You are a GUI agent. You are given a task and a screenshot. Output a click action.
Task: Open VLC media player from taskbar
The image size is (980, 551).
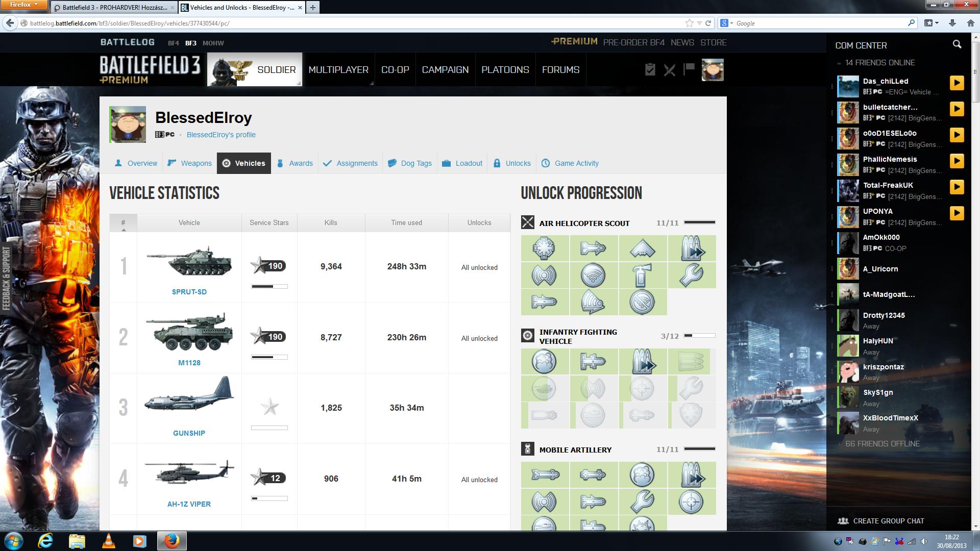click(108, 541)
